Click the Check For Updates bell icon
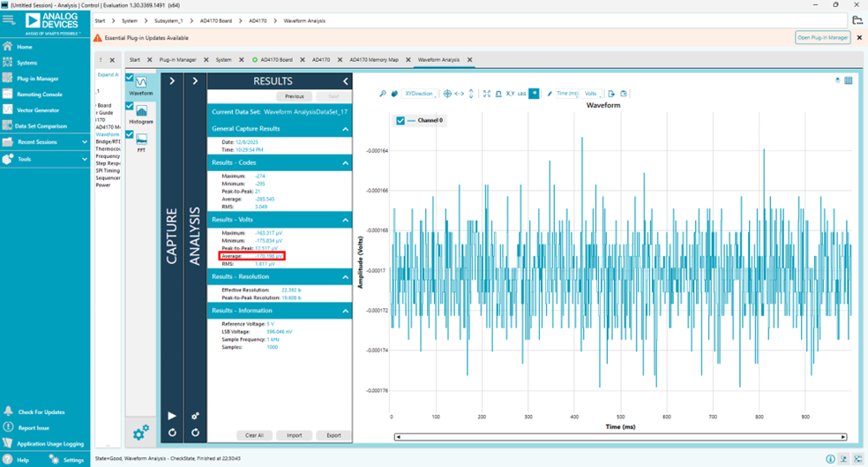Screen dimensions: 868x467 pos(8,411)
